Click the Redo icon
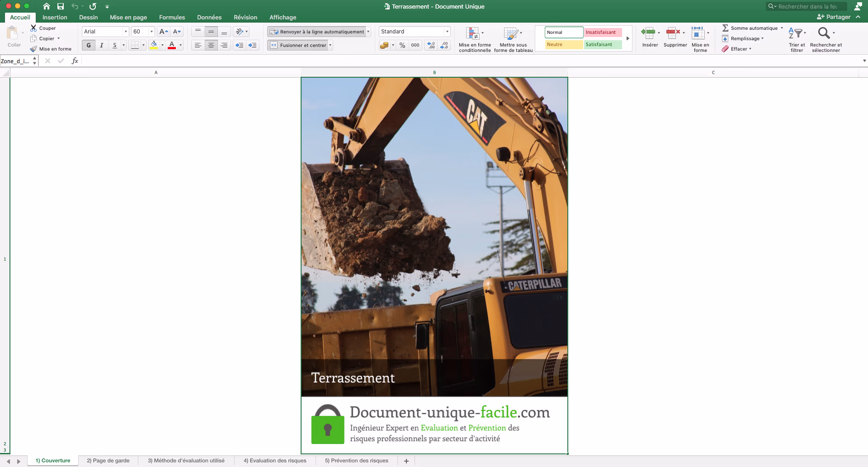The width and height of the screenshot is (868, 467). [x=93, y=6]
